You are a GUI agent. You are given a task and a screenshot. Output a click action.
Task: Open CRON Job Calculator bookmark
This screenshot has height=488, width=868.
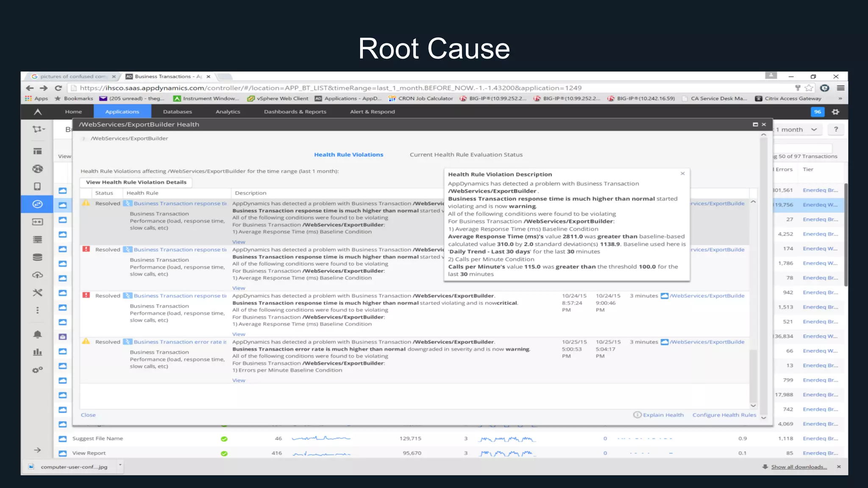[420, 98]
